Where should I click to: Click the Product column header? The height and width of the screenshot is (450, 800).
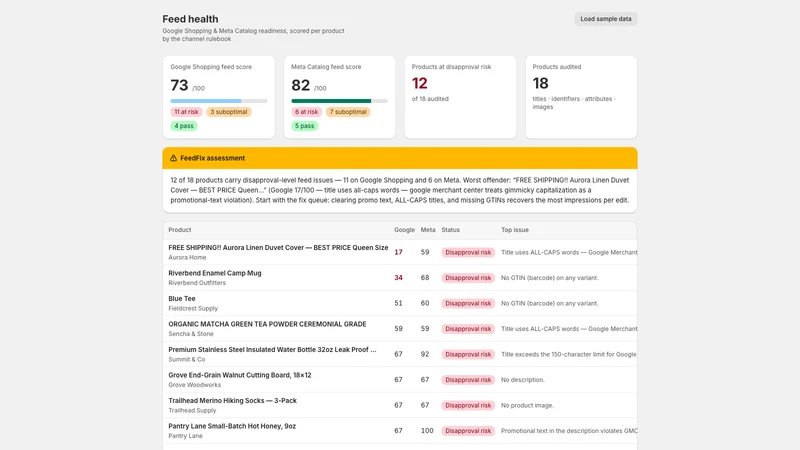[180, 230]
